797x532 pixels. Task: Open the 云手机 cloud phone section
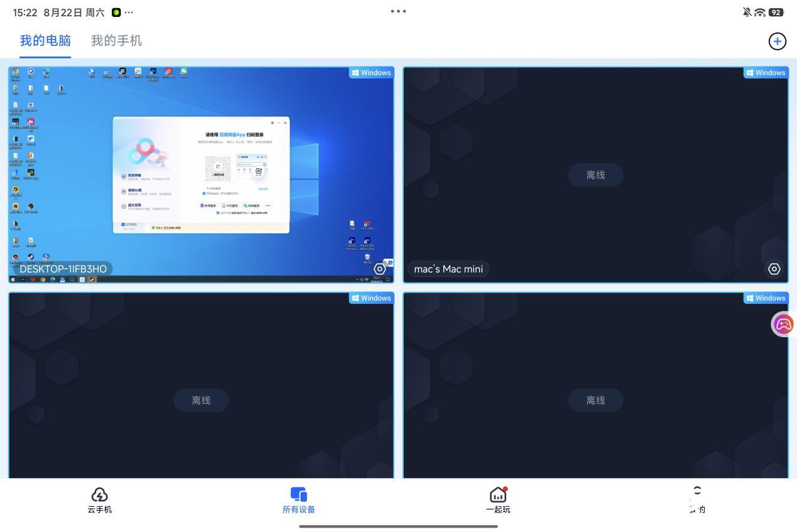point(99,501)
